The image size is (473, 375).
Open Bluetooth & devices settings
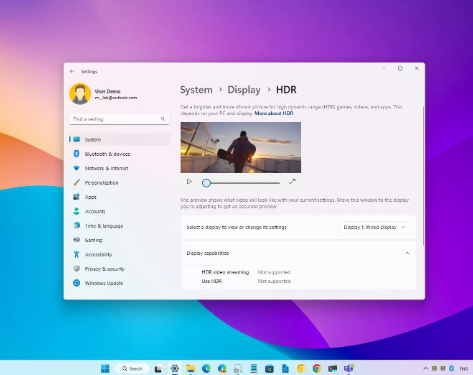pyautogui.click(x=119, y=154)
